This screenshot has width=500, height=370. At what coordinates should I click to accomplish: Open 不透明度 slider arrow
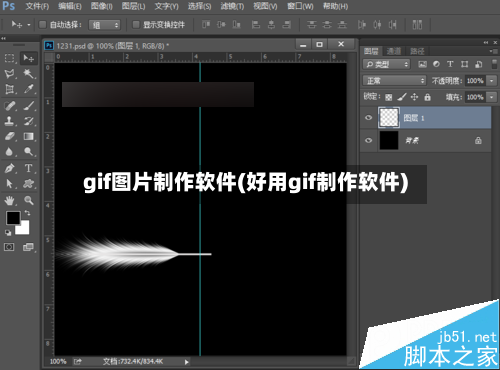[492, 81]
